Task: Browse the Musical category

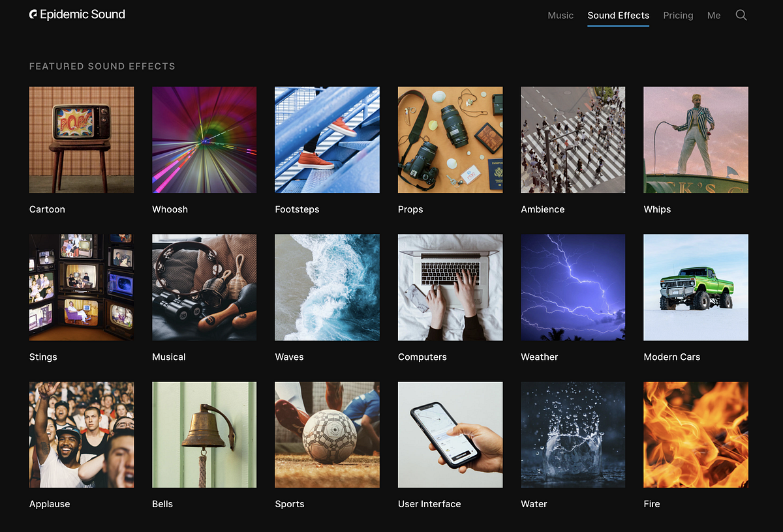Action: point(204,287)
